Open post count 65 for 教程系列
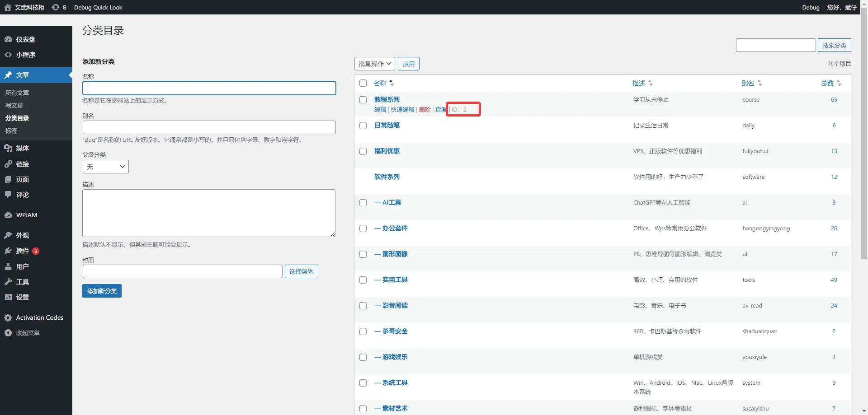 (x=834, y=100)
